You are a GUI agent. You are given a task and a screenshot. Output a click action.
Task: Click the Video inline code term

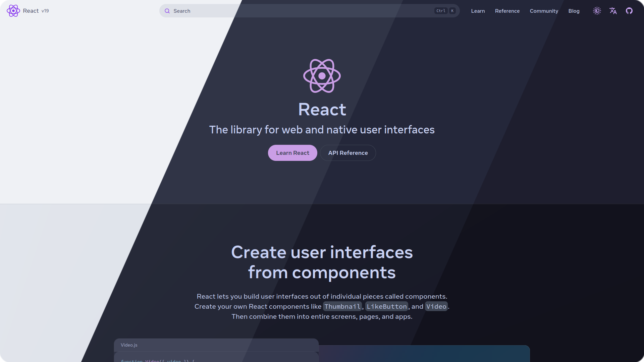(x=436, y=306)
